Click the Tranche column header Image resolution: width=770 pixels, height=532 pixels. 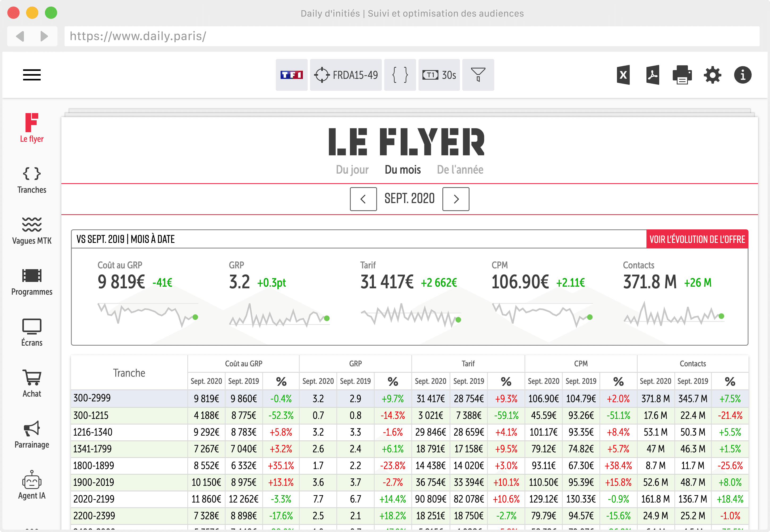129,373
